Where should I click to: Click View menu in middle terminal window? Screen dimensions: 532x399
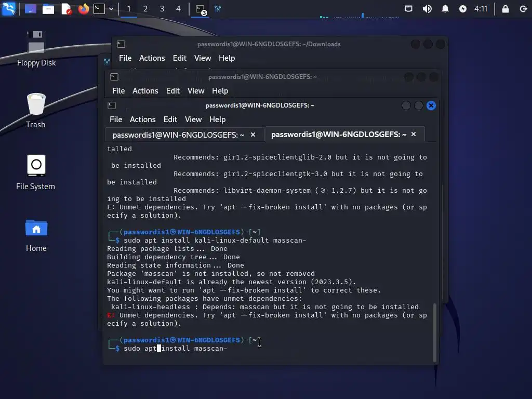[x=196, y=91]
